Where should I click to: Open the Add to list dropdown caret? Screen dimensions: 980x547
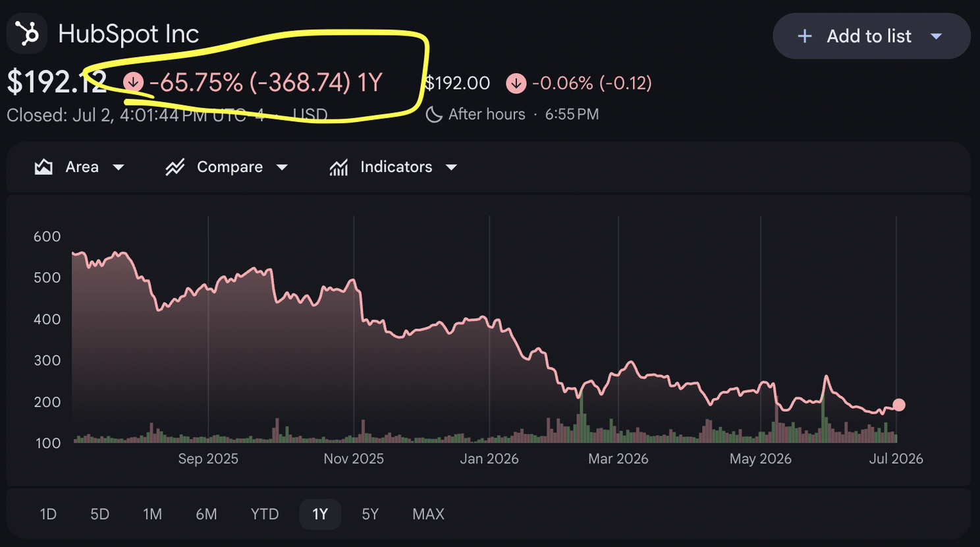pyautogui.click(x=936, y=36)
